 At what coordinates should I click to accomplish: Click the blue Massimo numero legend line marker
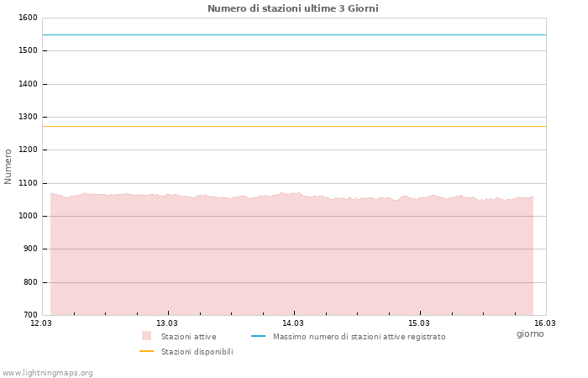[x=258, y=336]
